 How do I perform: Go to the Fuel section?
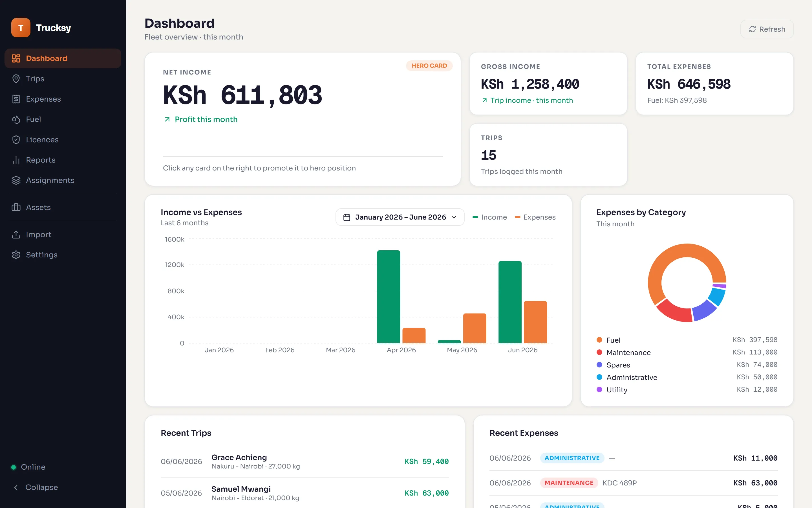tap(63, 119)
